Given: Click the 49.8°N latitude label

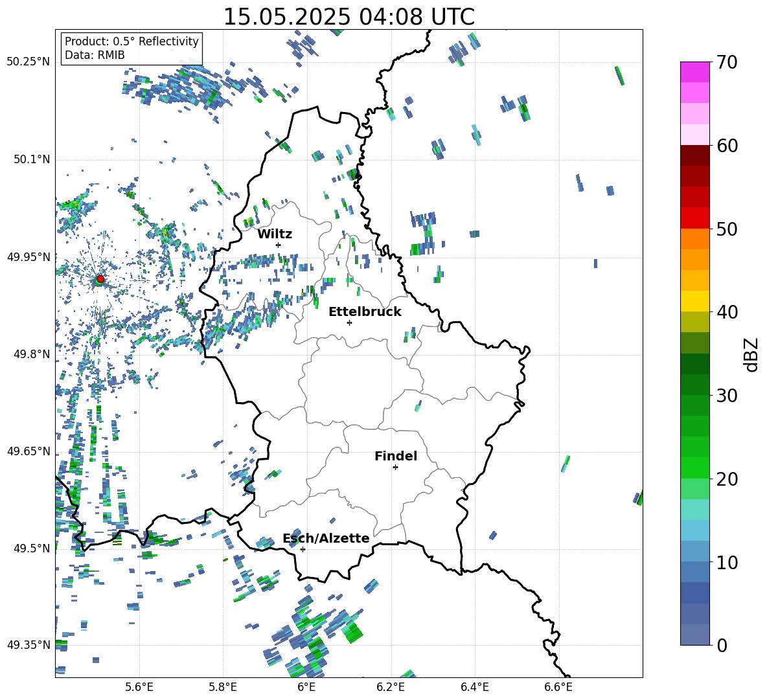Looking at the screenshot, I should tap(31, 354).
